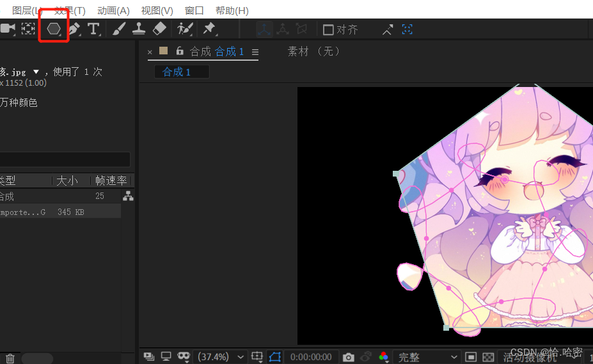Select the Type (T) text tool

[93, 29]
